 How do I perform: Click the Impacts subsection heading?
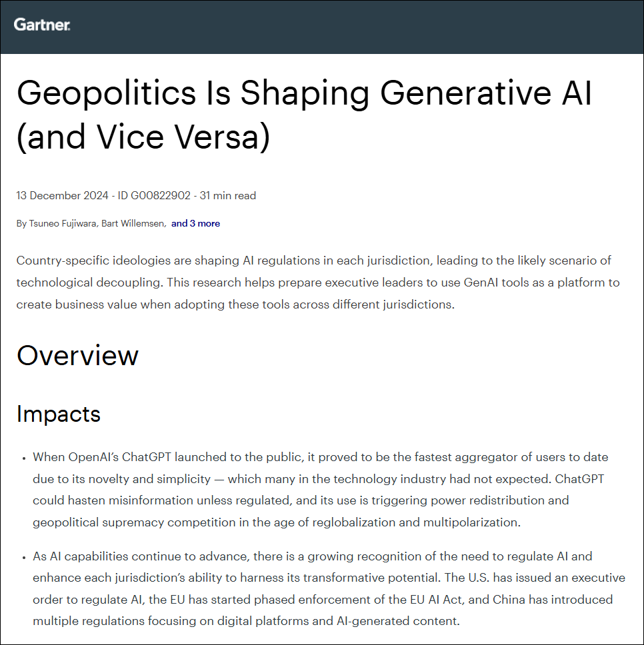59,414
